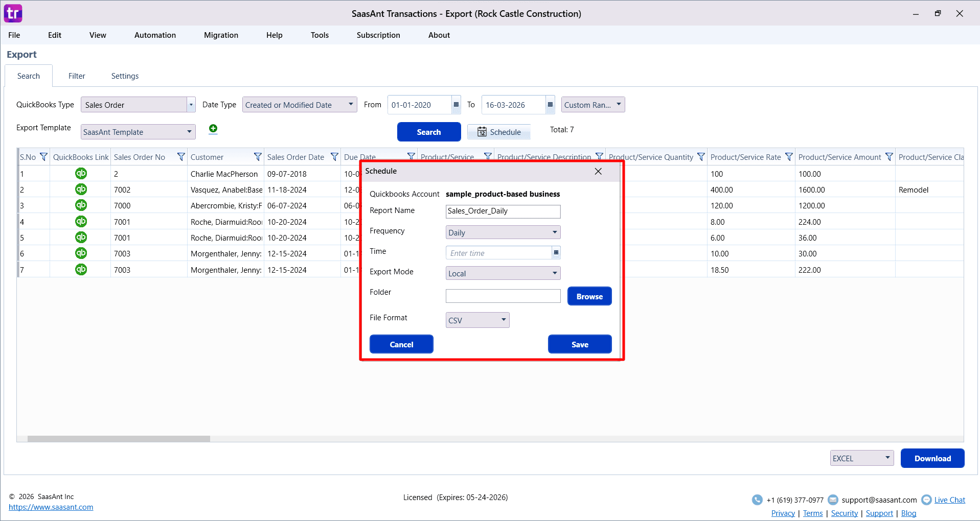The image size is (980, 521).
Task: Click the From date field 01-01-2020
Action: [419, 105]
